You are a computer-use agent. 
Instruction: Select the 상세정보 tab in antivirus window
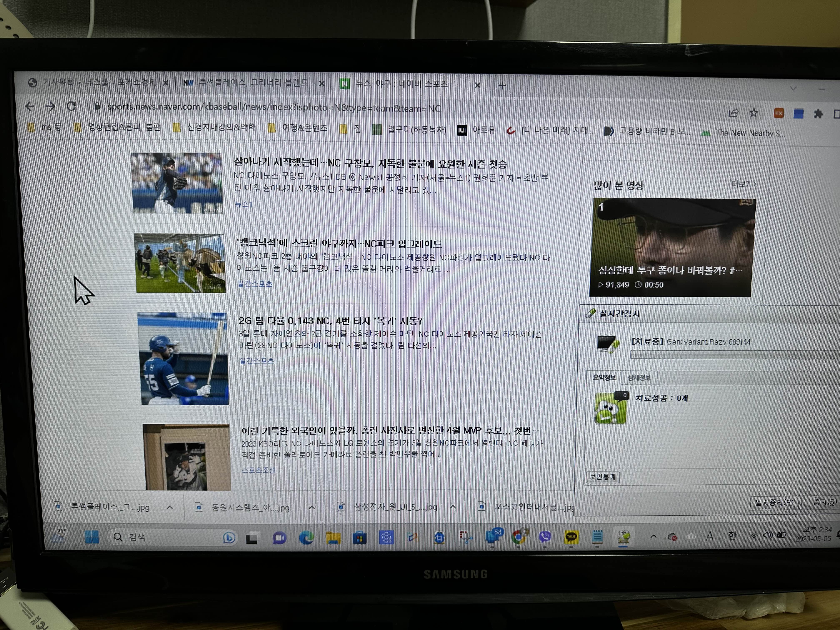pyautogui.click(x=639, y=378)
